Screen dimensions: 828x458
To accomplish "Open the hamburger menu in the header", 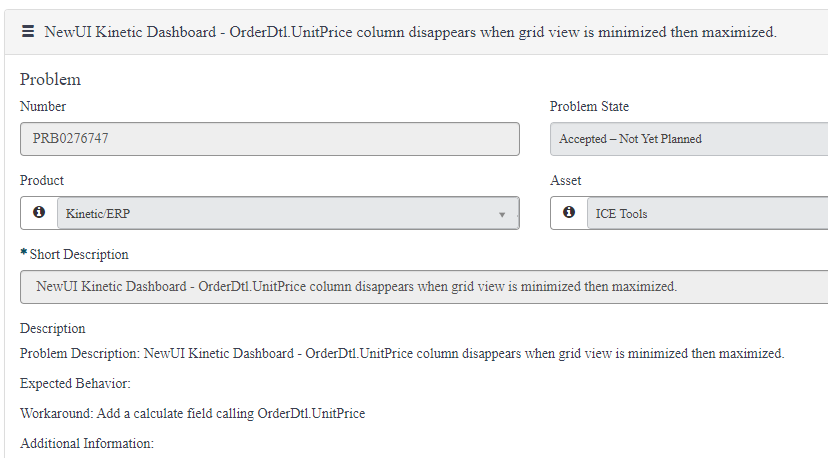I will (x=28, y=32).
